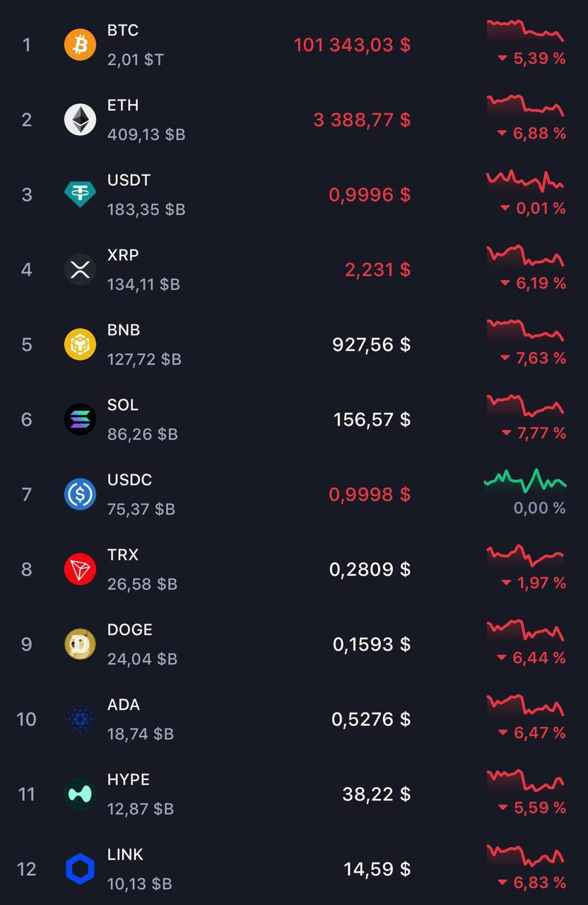Open the XRP coin icon
The width and height of the screenshot is (588, 905).
(80, 269)
